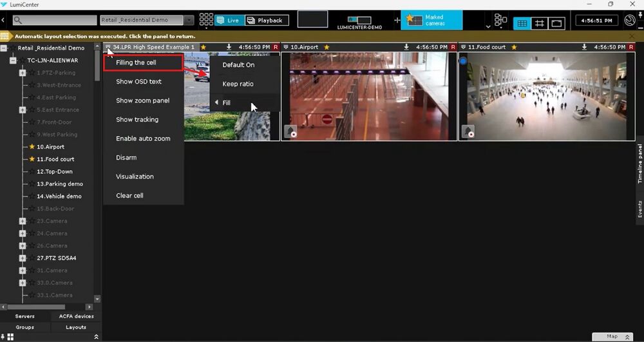The width and height of the screenshot is (644, 342).
Task: Click the camera layout grid icon
Action: 206,20
